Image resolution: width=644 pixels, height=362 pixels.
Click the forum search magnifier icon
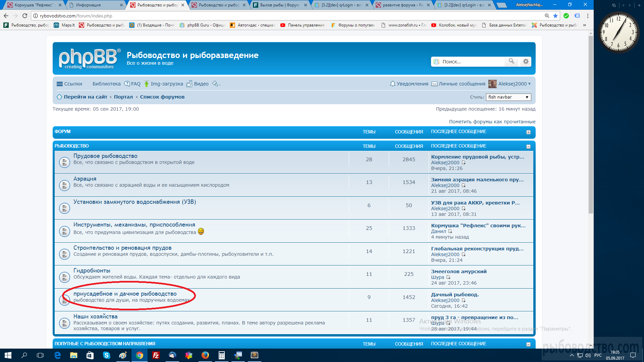511,61
